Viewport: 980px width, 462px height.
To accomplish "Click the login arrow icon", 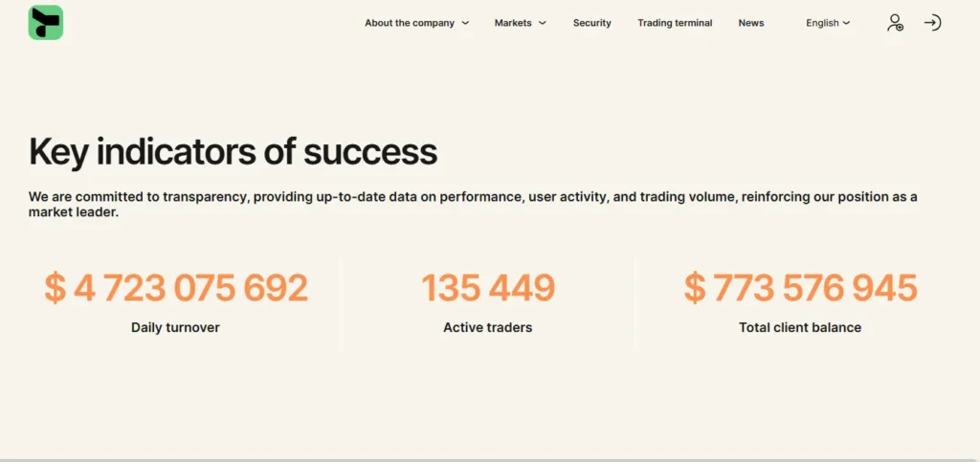I will [x=932, y=23].
